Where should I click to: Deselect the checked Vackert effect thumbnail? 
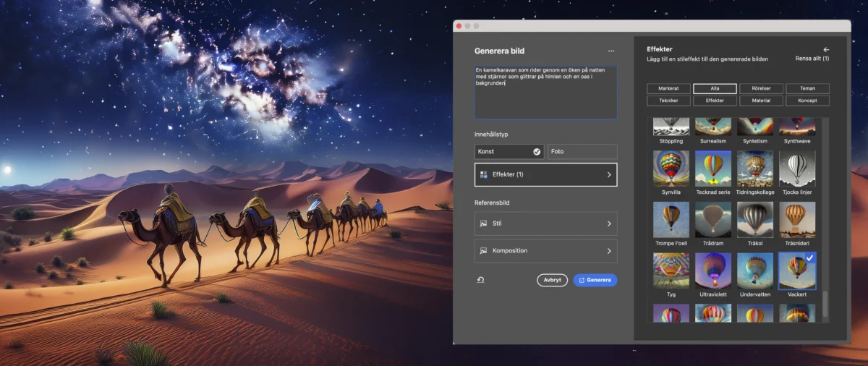tap(797, 270)
